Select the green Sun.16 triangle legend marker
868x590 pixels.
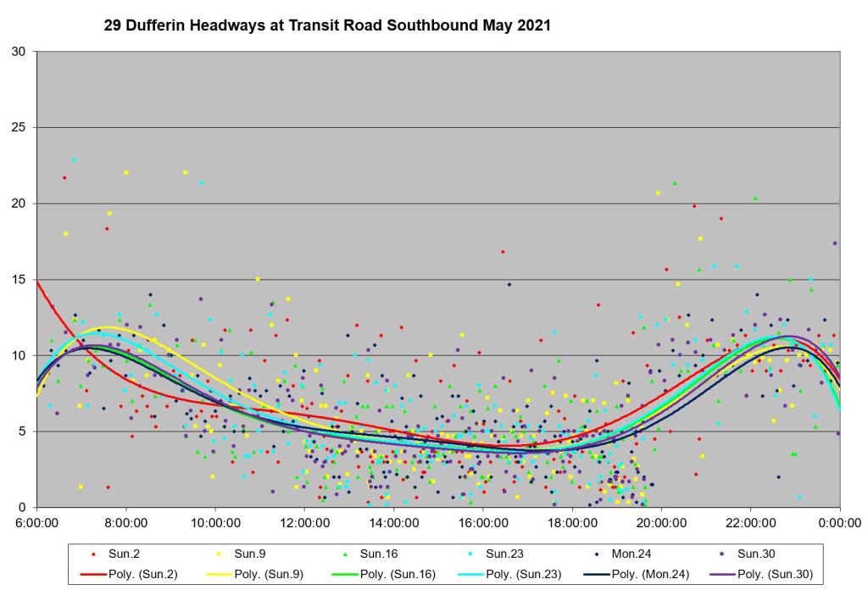(x=345, y=554)
